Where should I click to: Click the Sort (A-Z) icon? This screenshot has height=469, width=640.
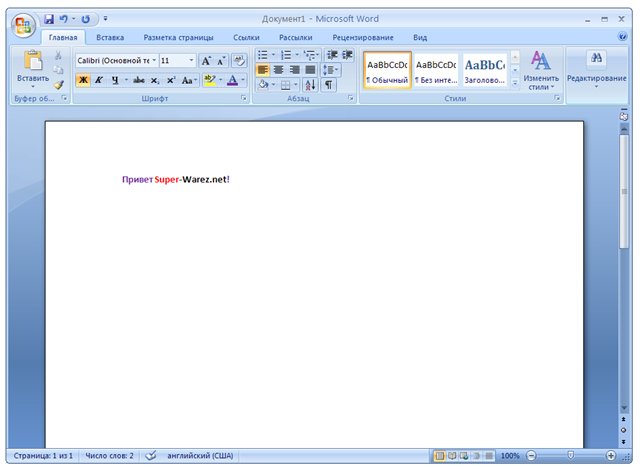[309, 85]
